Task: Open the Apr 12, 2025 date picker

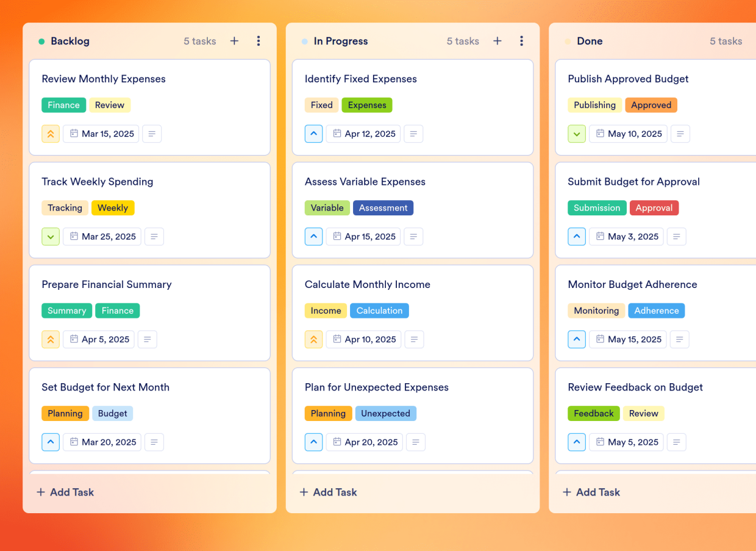Action: (x=363, y=134)
